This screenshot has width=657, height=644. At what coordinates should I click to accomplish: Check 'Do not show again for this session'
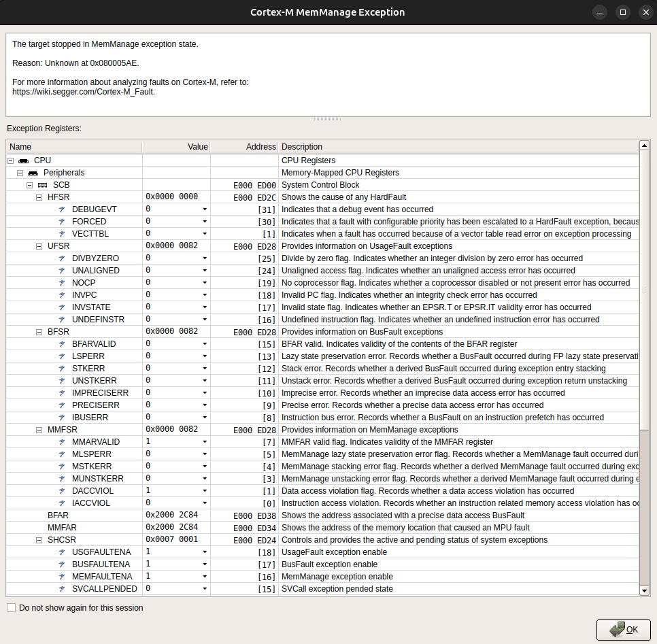(x=12, y=607)
